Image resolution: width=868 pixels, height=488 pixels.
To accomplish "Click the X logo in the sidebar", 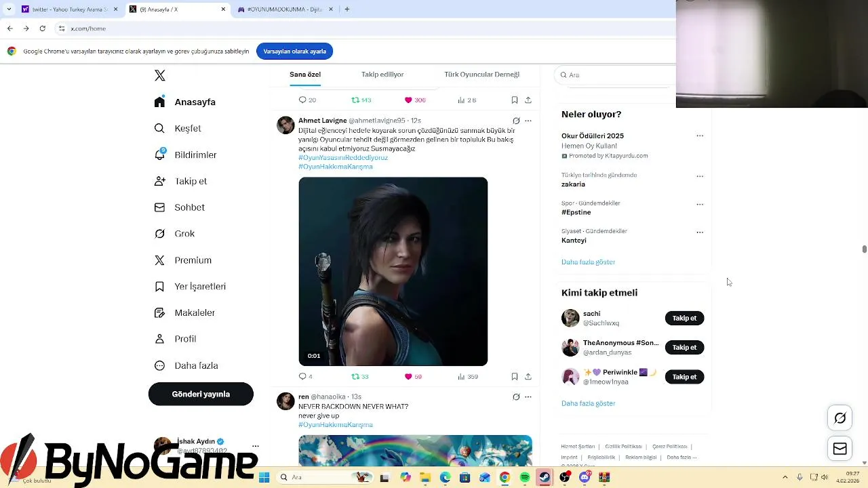I will (159, 75).
